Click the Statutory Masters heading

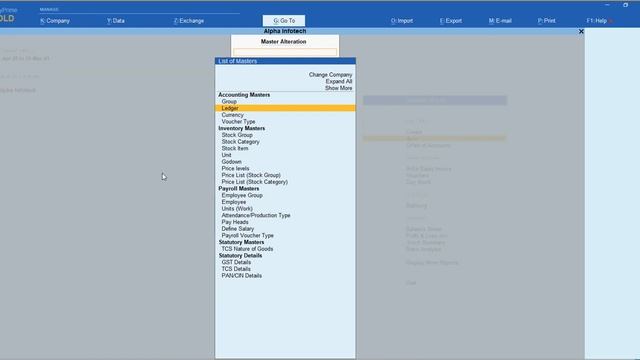(x=241, y=242)
